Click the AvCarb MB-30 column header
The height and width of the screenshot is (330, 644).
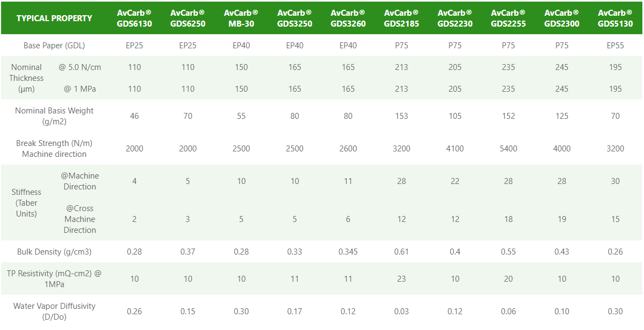pyautogui.click(x=241, y=18)
